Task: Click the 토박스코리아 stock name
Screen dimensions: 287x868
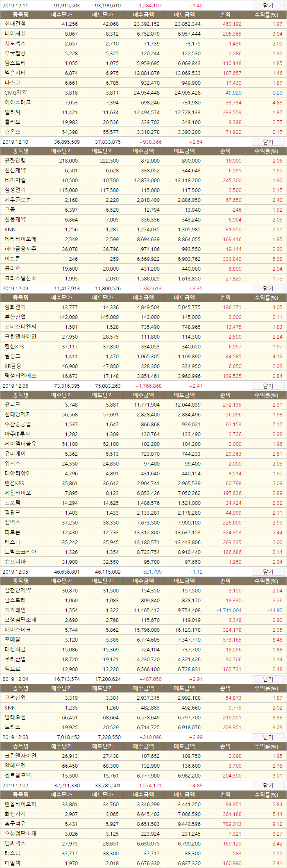Action: (20, 552)
